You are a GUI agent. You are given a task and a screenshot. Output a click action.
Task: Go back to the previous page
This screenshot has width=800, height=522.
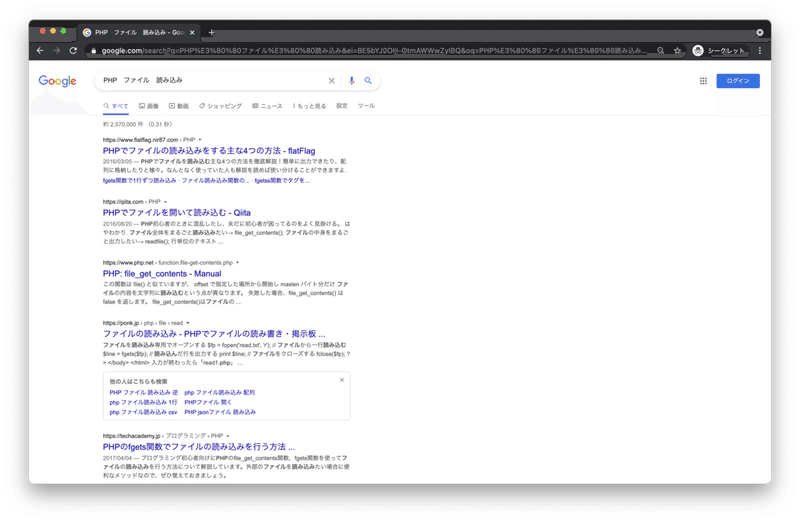[x=40, y=51]
